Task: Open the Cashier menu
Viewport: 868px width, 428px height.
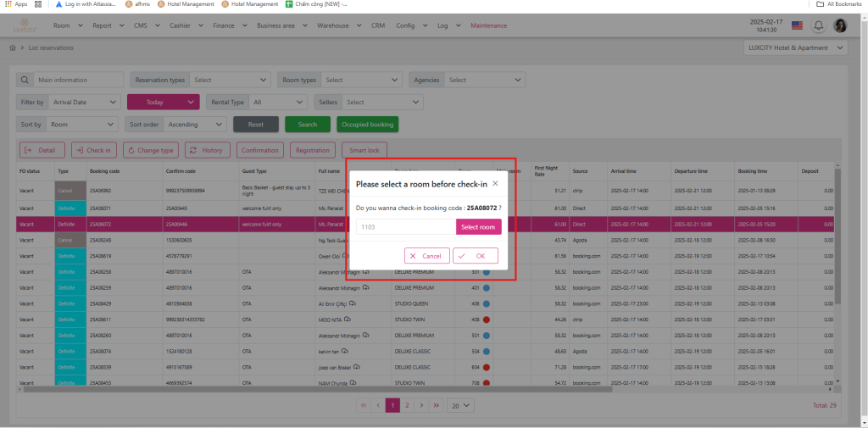Action: pos(182,25)
